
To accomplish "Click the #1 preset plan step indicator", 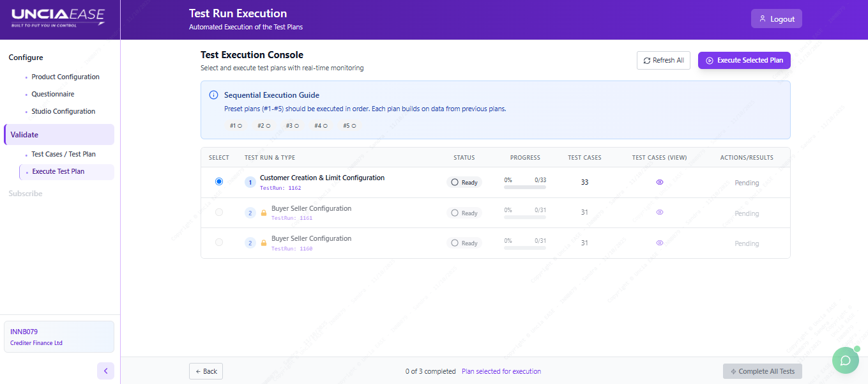I will pos(236,126).
